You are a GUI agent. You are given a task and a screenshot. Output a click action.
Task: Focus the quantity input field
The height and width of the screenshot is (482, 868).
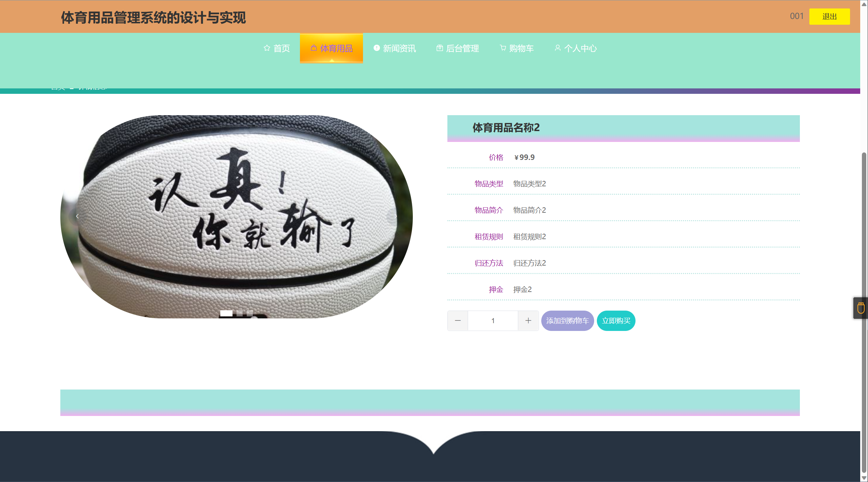(493, 320)
